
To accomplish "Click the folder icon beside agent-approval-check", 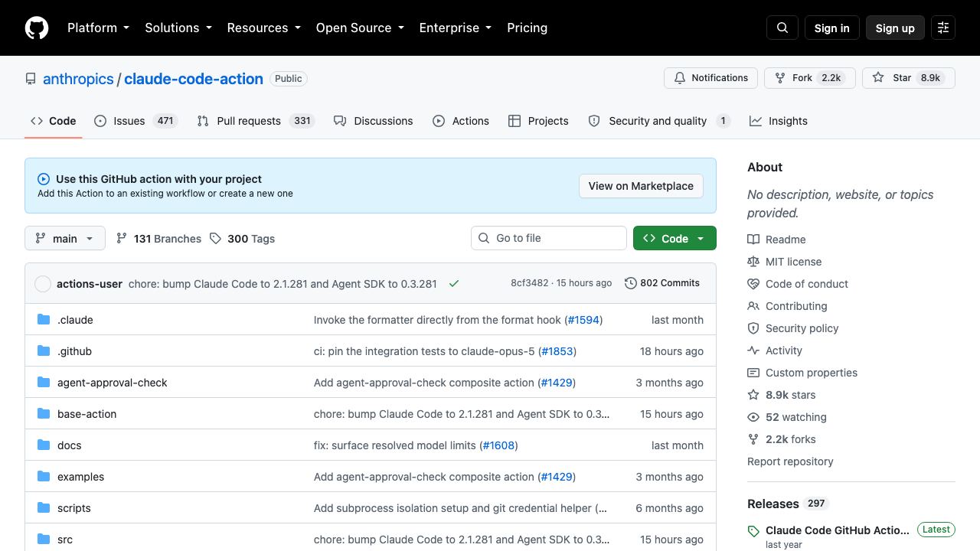I will (44, 383).
